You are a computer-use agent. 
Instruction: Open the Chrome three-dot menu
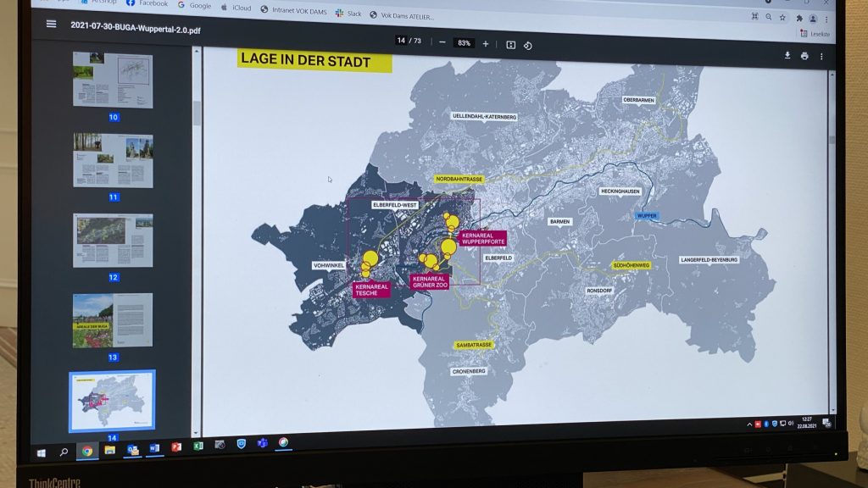coord(826,19)
